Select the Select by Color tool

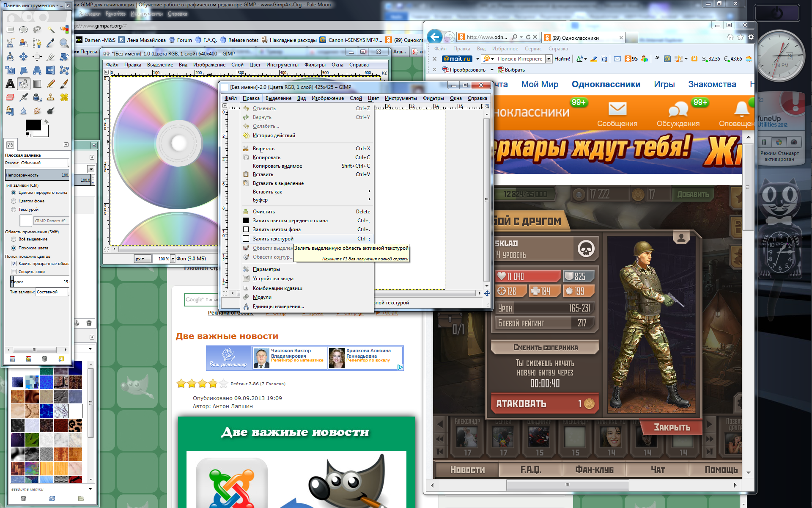[x=64, y=30]
